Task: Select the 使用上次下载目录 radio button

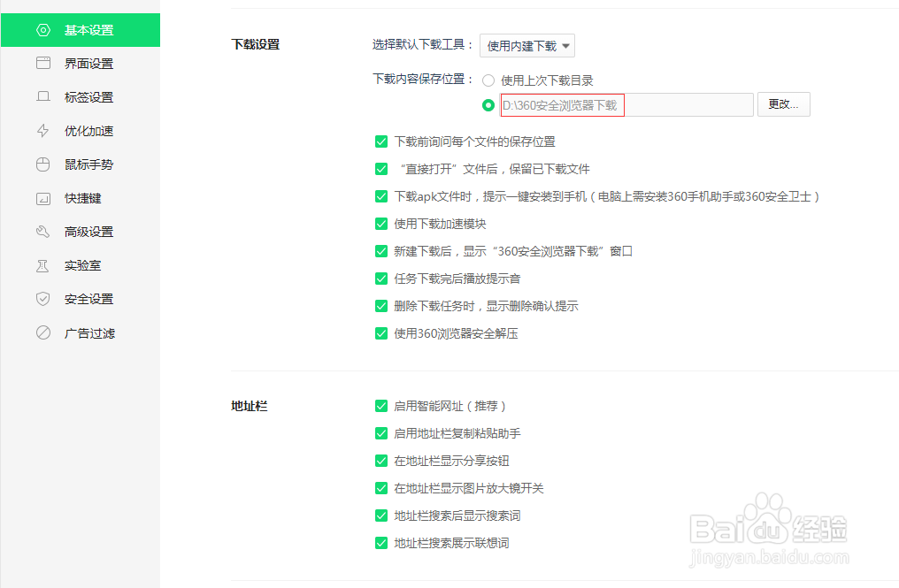Action: pyautogui.click(x=488, y=80)
